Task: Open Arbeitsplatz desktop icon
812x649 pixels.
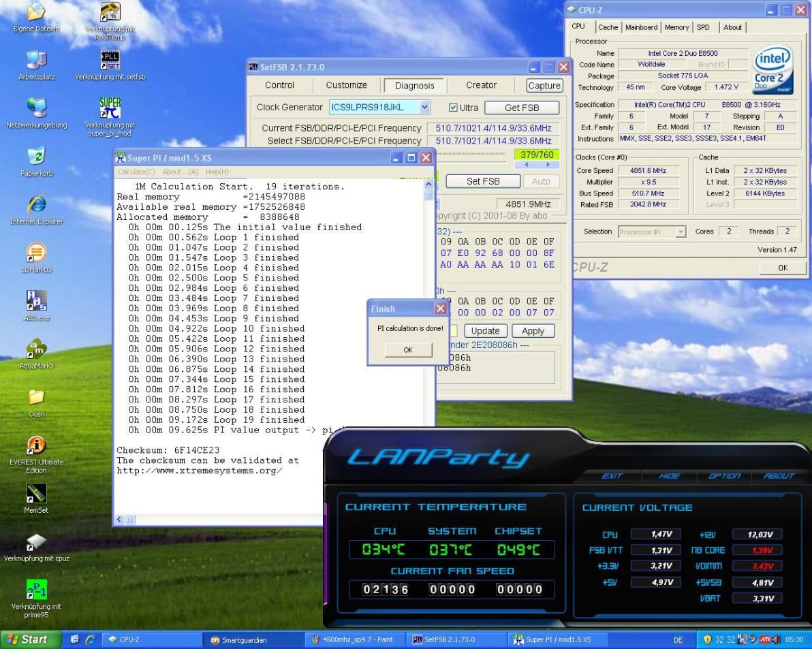Action: [x=36, y=60]
